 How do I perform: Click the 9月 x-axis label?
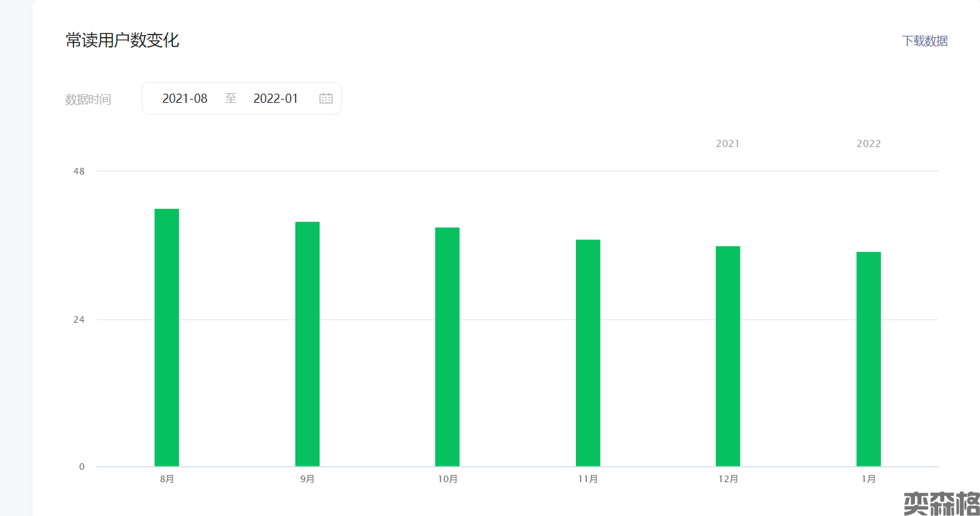[x=307, y=479]
